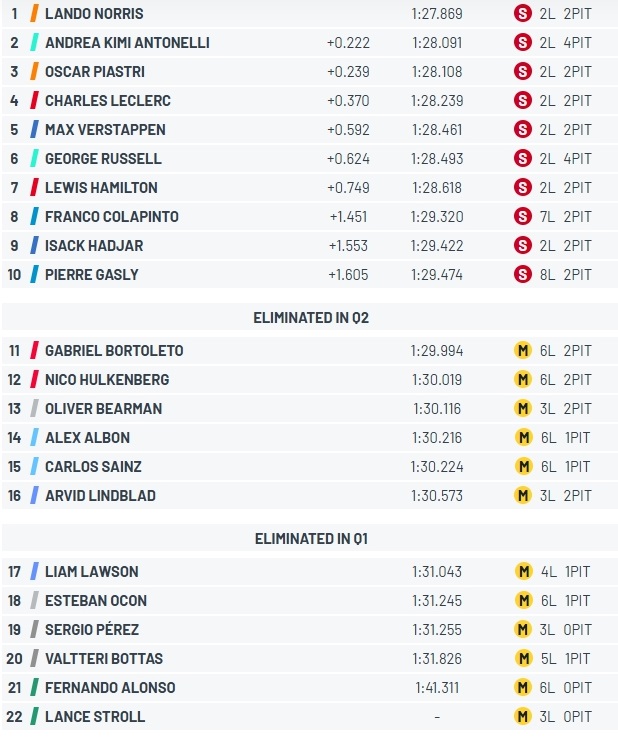Click the soft tyre icon for Franco Colapinto
The image size is (618, 739).
click(x=522, y=216)
